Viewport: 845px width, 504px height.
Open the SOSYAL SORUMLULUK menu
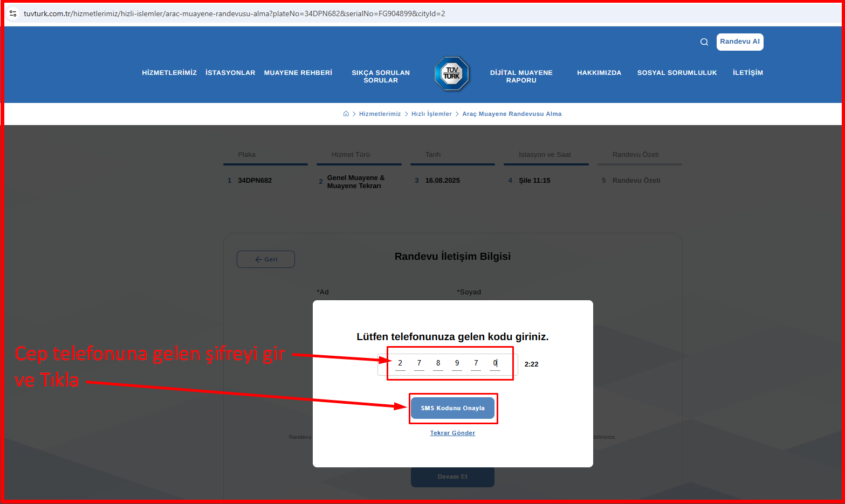click(677, 73)
